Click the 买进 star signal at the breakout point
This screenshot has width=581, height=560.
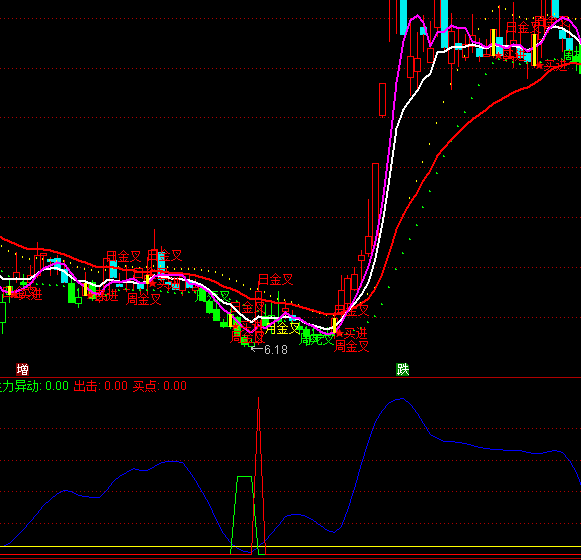pyautogui.click(x=351, y=333)
